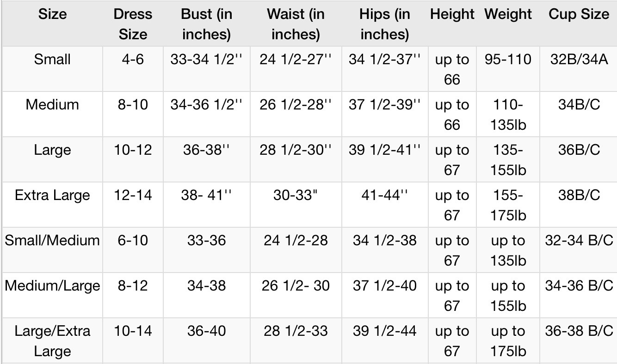The width and height of the screenshot is (617, 364).
Task: Select the 41-44'' hips cell
Action: click(384, 195)
